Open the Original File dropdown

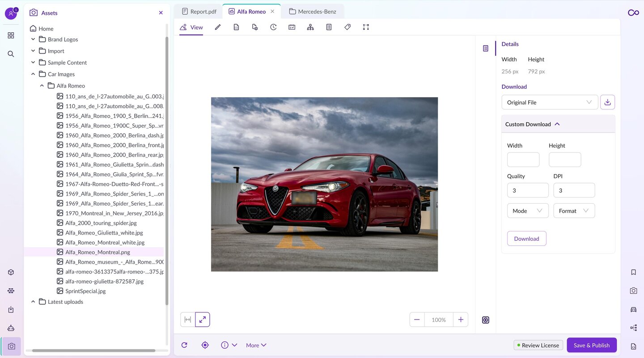point(549,102)
